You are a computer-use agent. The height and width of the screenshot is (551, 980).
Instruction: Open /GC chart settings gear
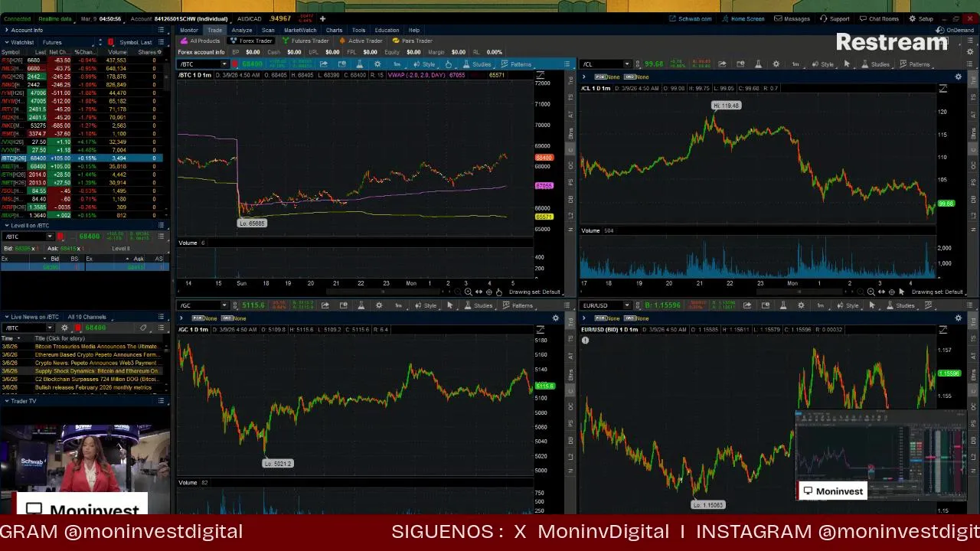coord(379,305)
